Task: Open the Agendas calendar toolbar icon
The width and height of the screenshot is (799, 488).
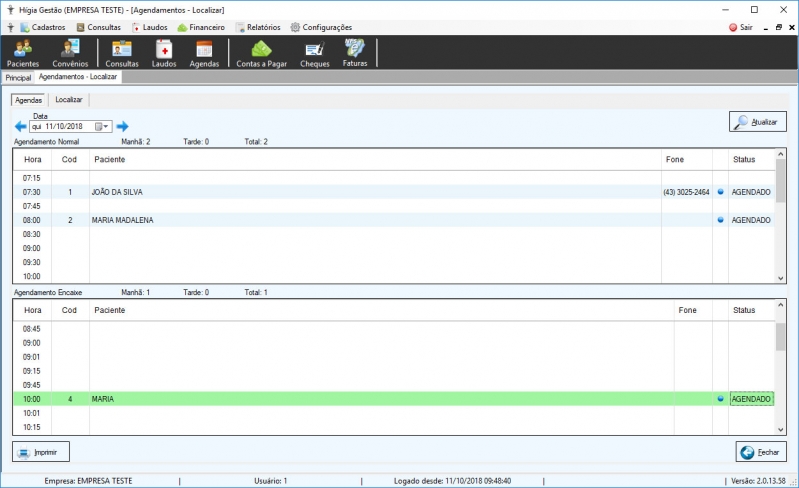Action: tap(204, 53)
